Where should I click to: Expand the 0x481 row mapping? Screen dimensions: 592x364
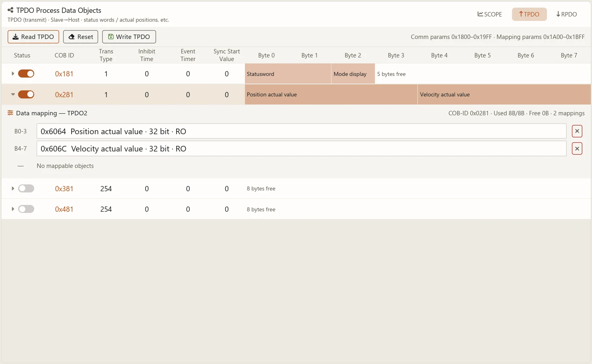[13, 209]
